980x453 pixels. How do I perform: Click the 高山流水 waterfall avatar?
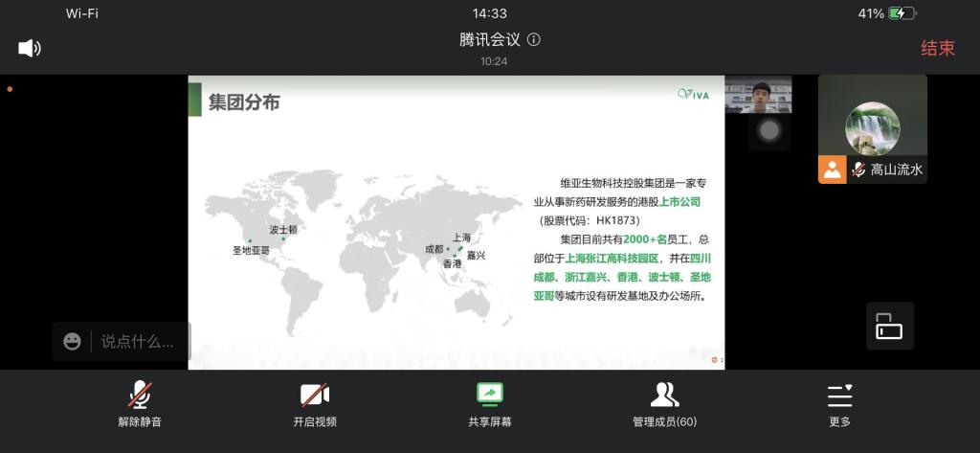pyautogui.click(x=872, y=128)
